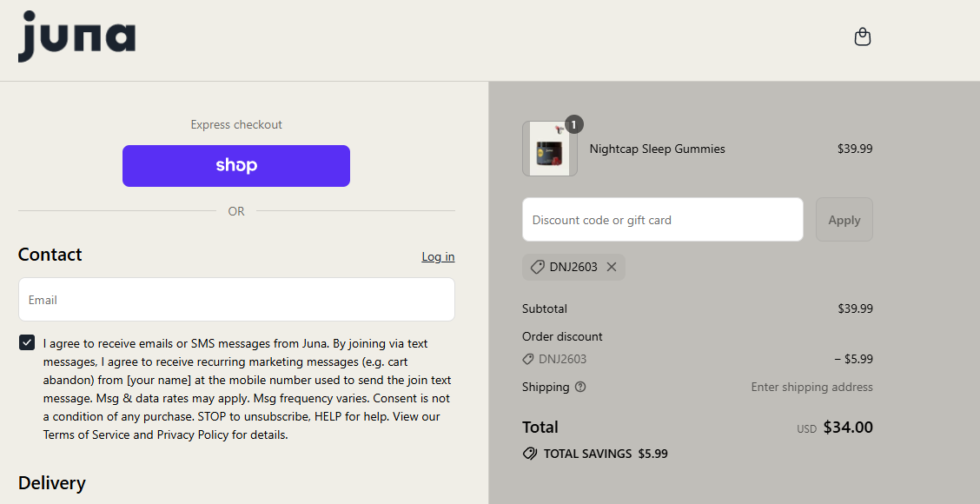Uncheck the marketing emails and SMS checkbox
Image resolution: width=980 pixels, height=504 pixels.
(x=27, y=343)
